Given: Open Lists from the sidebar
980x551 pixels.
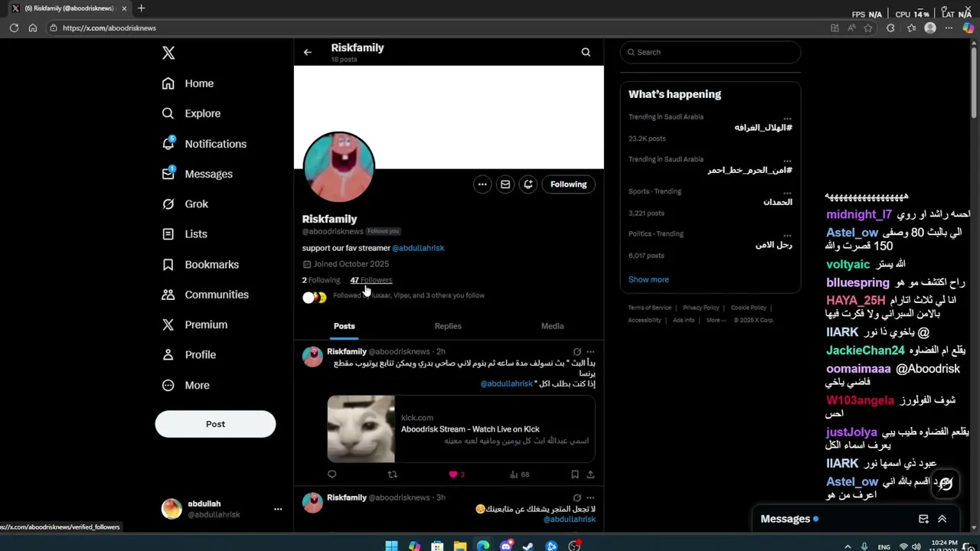Looking at the screenshot, I should tap(185, 234).
